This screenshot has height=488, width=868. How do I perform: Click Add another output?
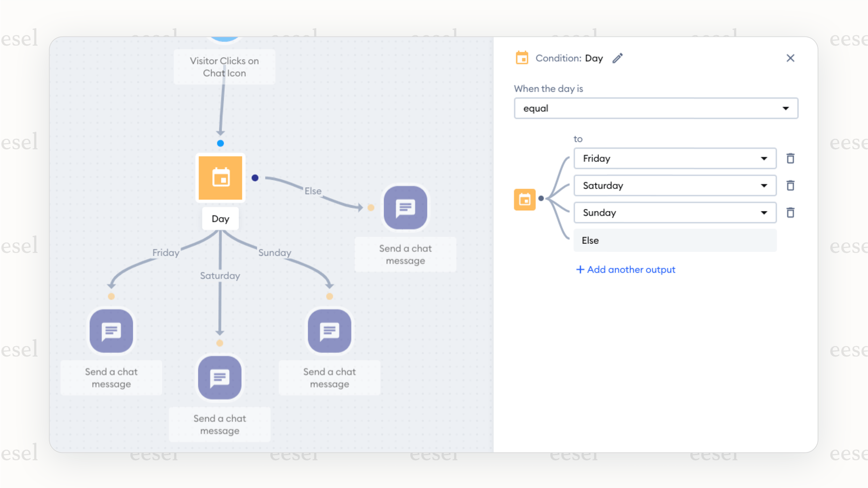625,269
